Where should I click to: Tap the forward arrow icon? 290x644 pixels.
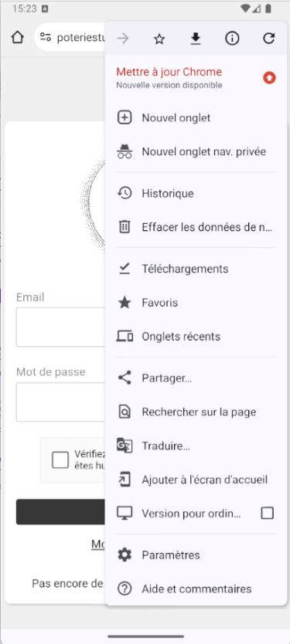click(x=123, y=39)
